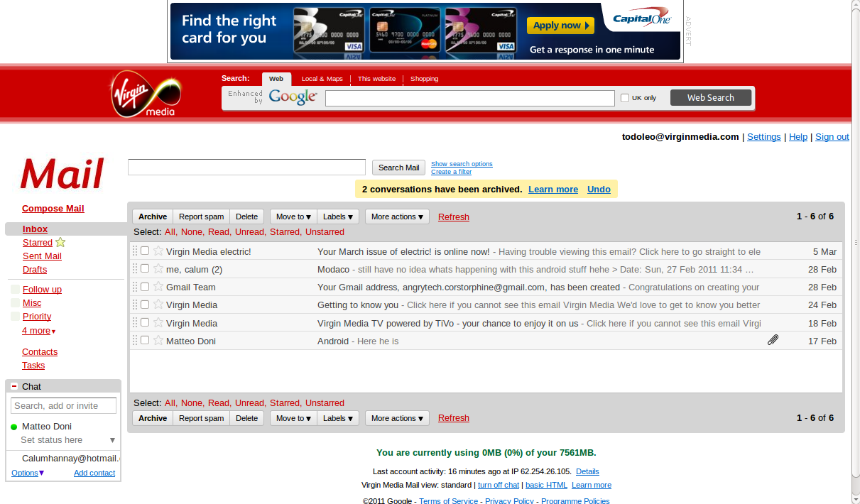Switch to the Shopping search tab
860x504 pixels.
424,79
